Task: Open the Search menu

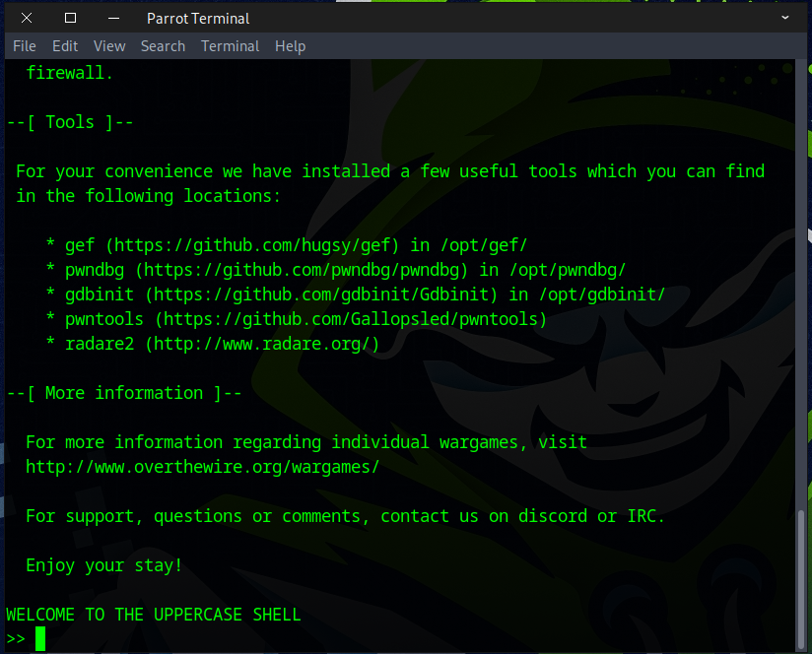Action: coord(163,46)
